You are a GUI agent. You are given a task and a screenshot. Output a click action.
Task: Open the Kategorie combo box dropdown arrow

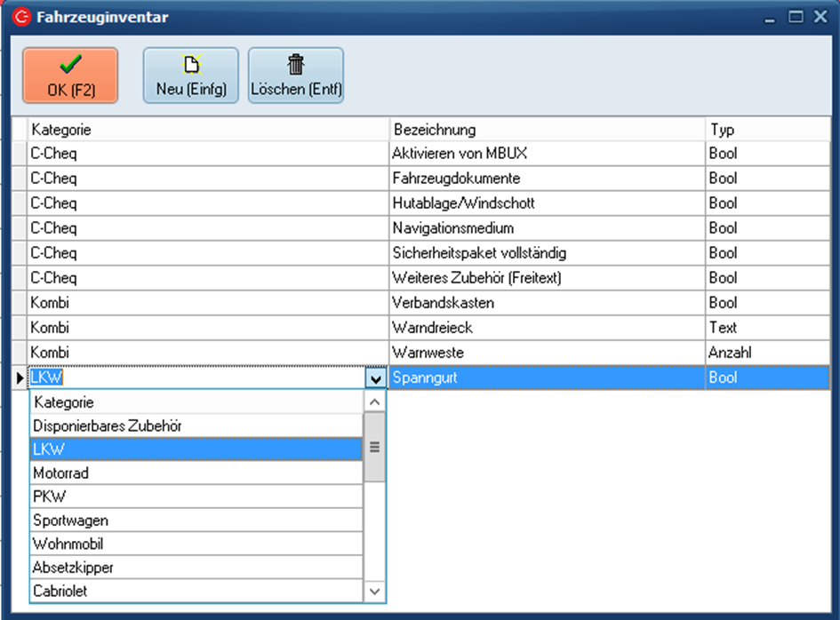point(375,378)
